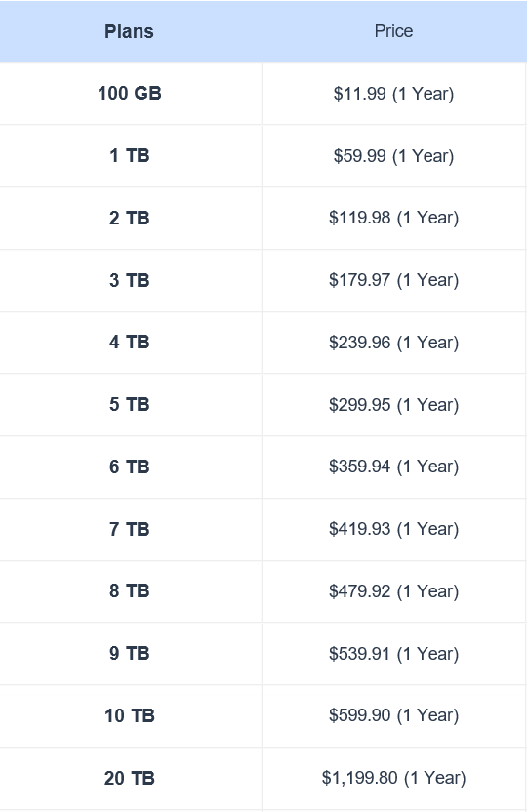Select the 10 TB plan cell
The image size is (527, 812).
(x=130, y=715)
